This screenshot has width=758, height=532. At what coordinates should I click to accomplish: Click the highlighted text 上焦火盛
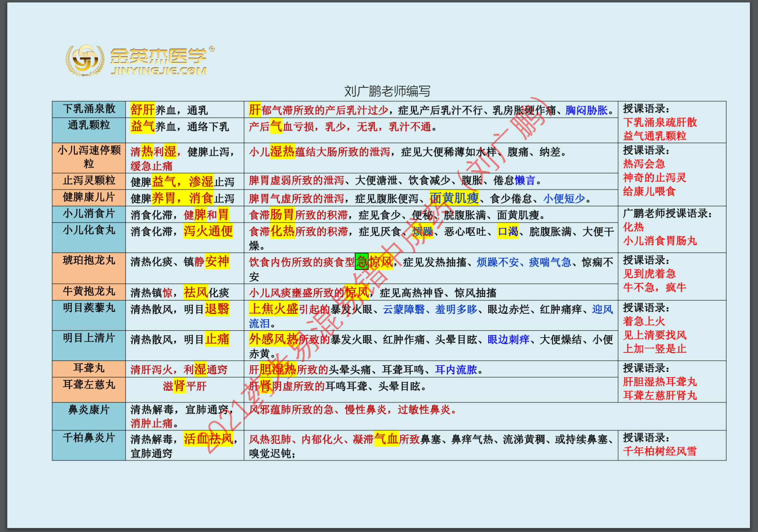pos(274,309)
